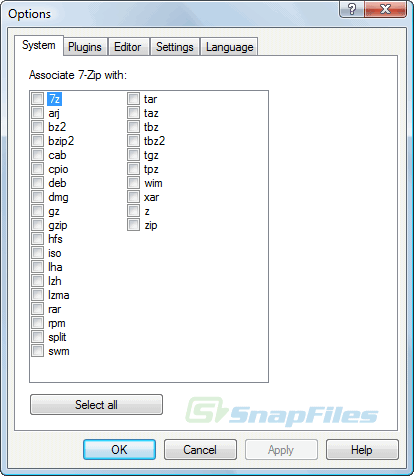The height and width of the screenshot is (476, 414).
Task: Open the Editor tab
Action: 128,47
